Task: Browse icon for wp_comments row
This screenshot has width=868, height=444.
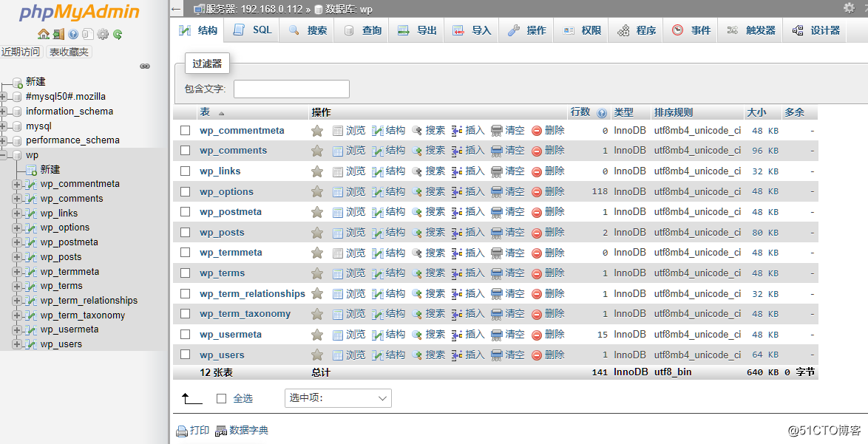Action: 338,151
